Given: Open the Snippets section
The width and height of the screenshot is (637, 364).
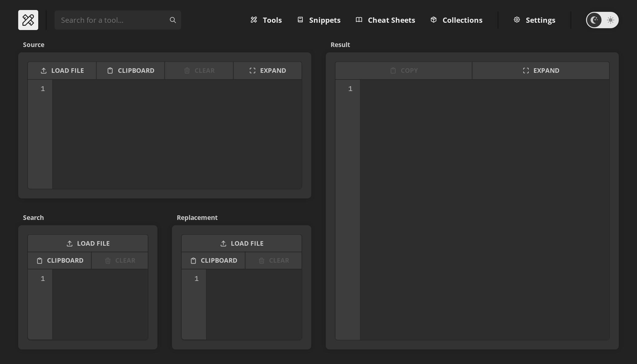Looking at the screenshot, I should [x=318, y=20].
